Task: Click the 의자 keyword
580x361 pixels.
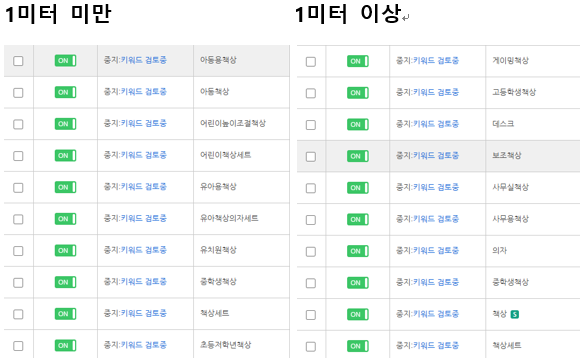Action: click(499, 250)
